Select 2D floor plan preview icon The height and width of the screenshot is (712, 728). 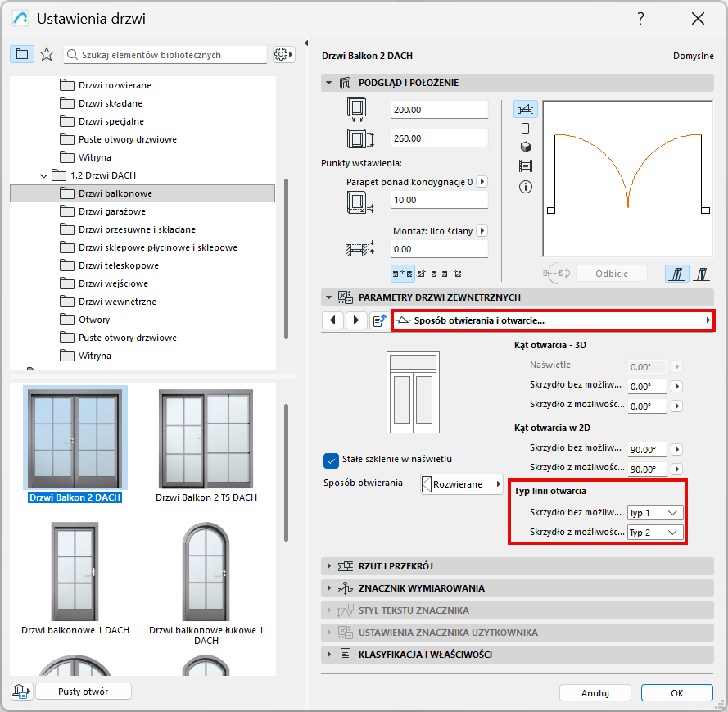(x=526, y=110)
